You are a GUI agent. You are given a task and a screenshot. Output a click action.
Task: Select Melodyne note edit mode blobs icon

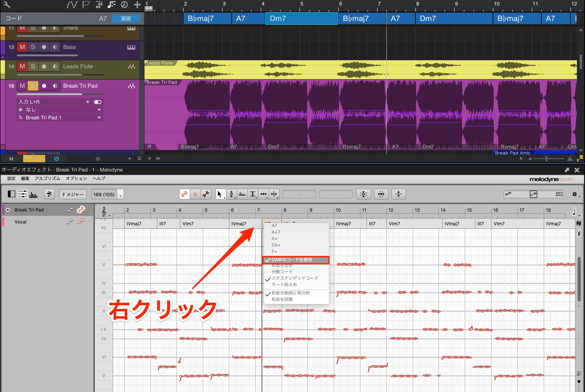(185, 194)
